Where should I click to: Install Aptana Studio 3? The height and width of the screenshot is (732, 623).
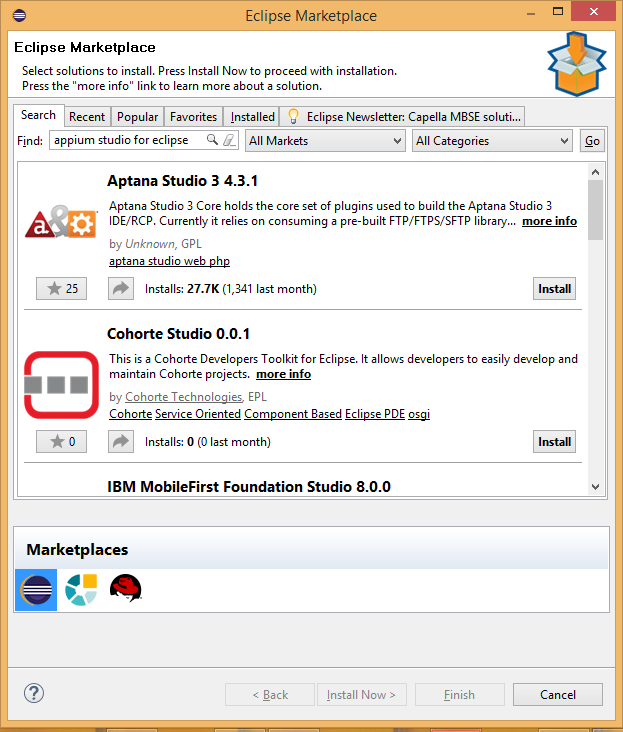pyautogui.click(x=554, y=289)
